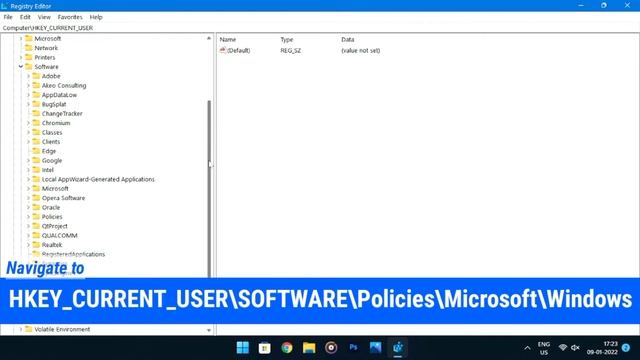The width and height of the screenshot is (640, 360).
Task: Select the Chromium key
Action: (56, 123)
